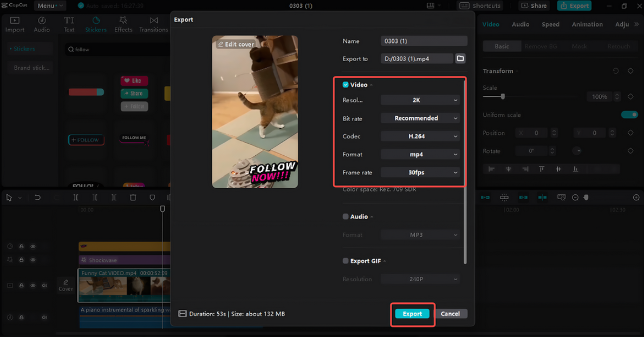The height and width of the screenshot is (337, 644).
Task: Open the Effects panel in top toolbar
Action: (x=123, y=24)
